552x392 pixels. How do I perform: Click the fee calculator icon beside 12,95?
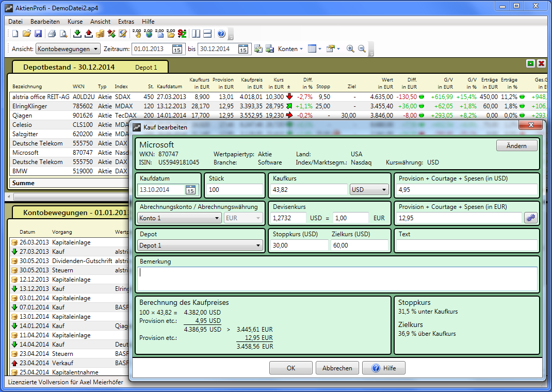[530, 218]
